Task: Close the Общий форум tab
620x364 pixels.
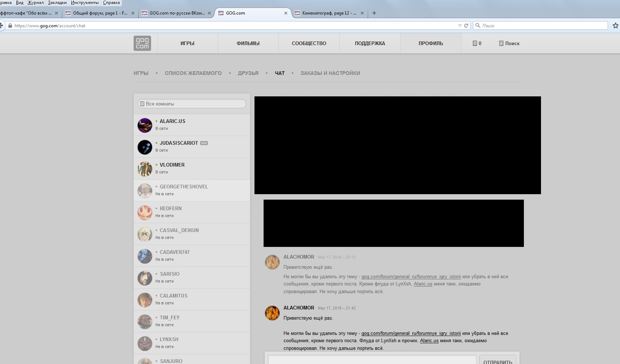Action: (x=133, y=13)
